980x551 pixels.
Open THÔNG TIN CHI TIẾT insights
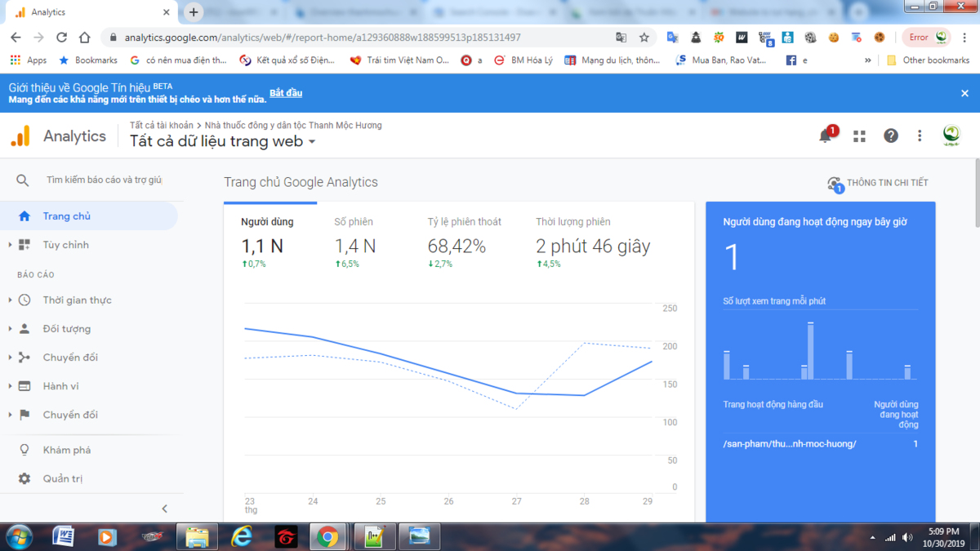tap(878, 183)
